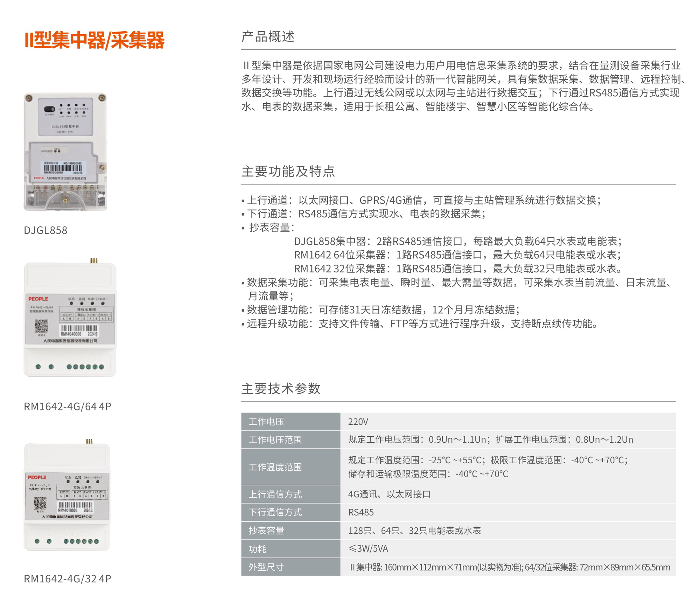Click the antenna connector atop the 64-position collector
The width and height of the screenshot is (700, 610).
tap(93, 261)
